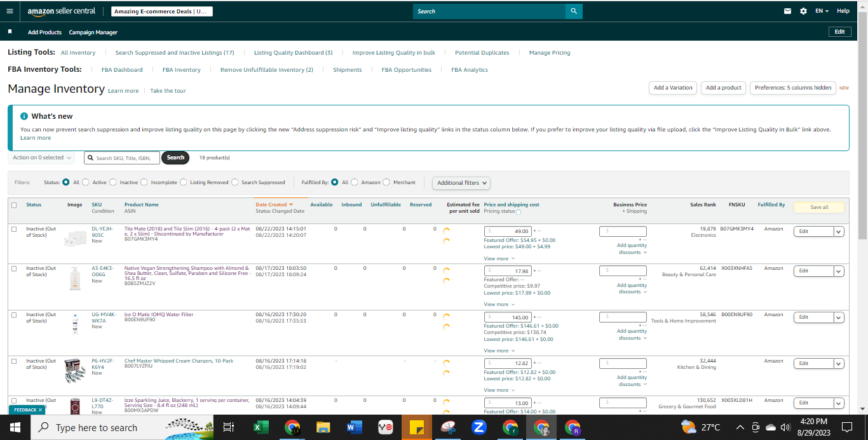Open Task View on the taskbar
868x440 pixels.
click(229, 427)
